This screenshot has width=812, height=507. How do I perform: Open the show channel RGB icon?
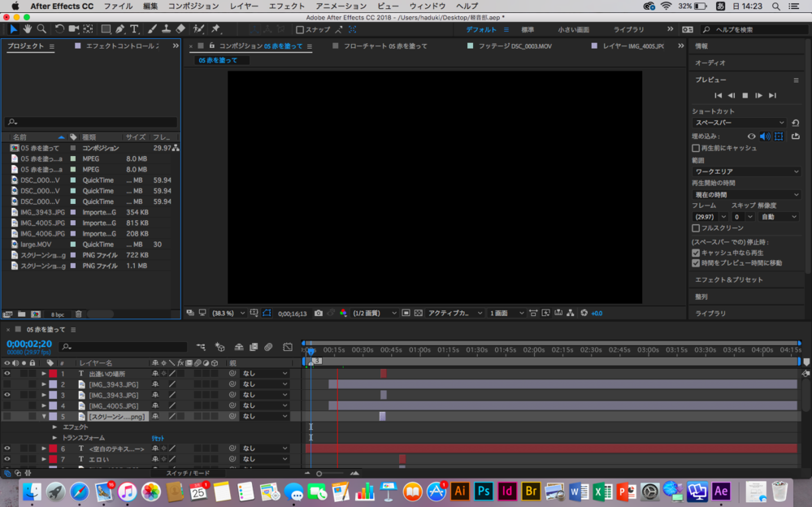point(343,314)
